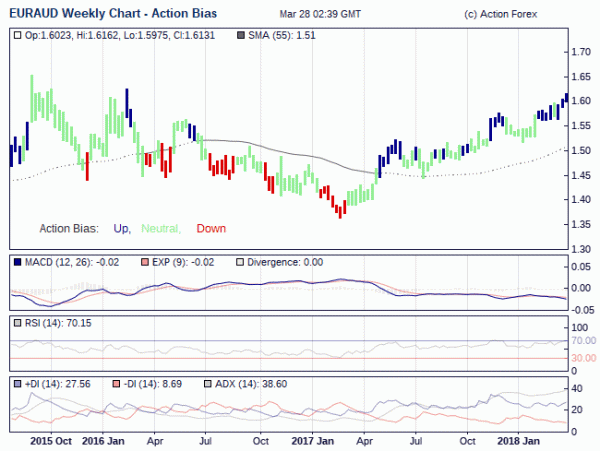The image size is (600, 451).
Task: Click the '2017 Jan' date axis label
Action: (313, 441)
